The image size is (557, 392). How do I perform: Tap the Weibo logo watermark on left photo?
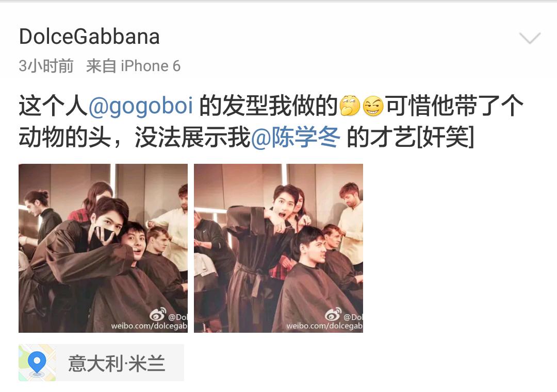click(158, 314)
